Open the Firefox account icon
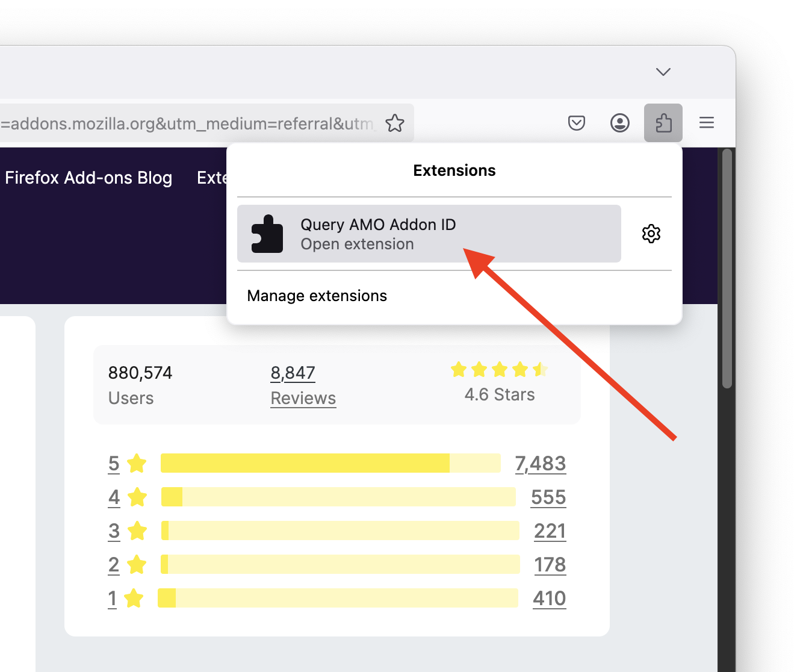Viewport: 803px width, 672px height. (620, 123)
